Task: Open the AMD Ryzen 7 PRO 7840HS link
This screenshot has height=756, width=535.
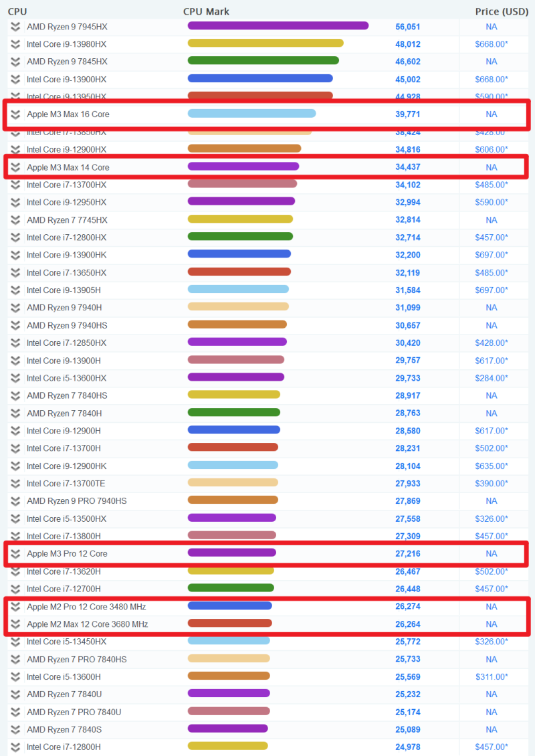Action: [x=77, y=659]
